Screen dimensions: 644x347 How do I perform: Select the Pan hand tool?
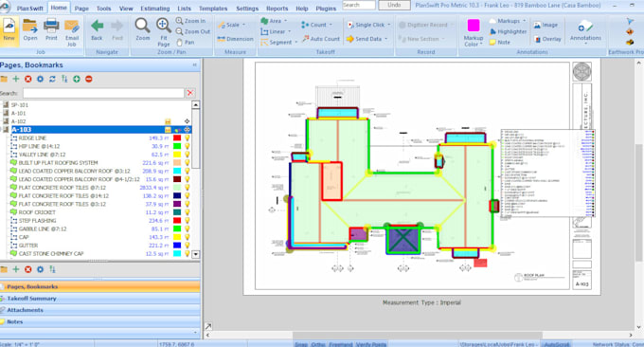tap(186, 42)
